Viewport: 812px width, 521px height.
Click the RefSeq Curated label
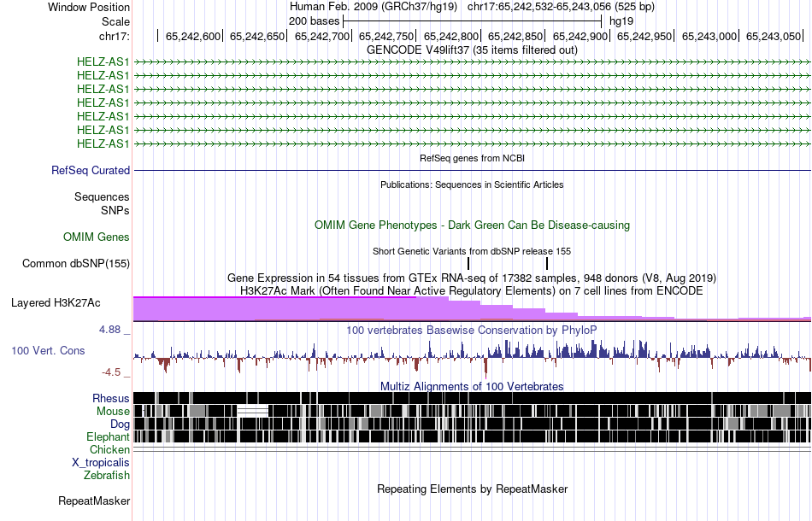click(91, 170)
